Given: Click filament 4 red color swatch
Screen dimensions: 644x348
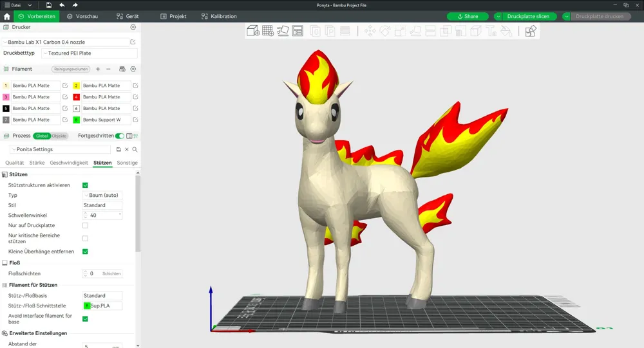Looking at the screenshot, I should point(77,97).
